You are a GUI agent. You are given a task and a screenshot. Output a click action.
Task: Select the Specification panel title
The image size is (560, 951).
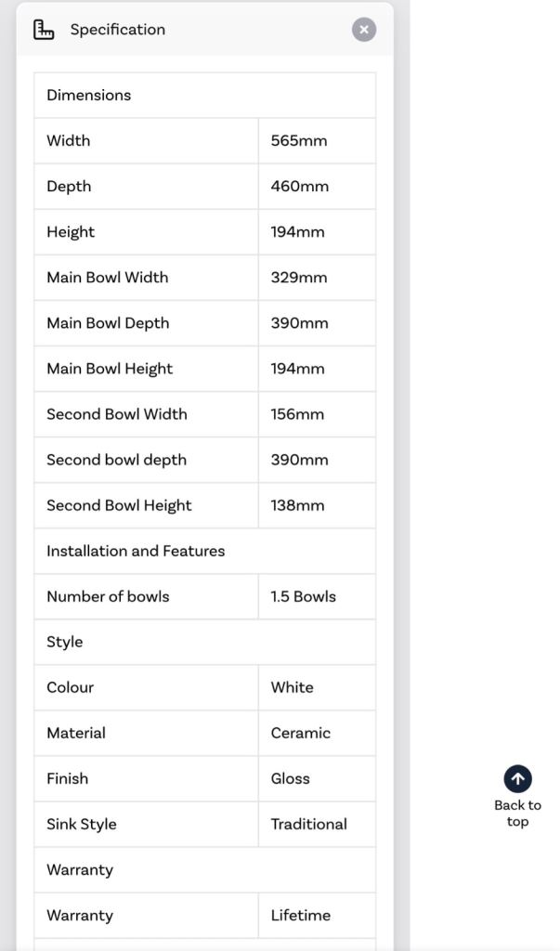point(118,30)
